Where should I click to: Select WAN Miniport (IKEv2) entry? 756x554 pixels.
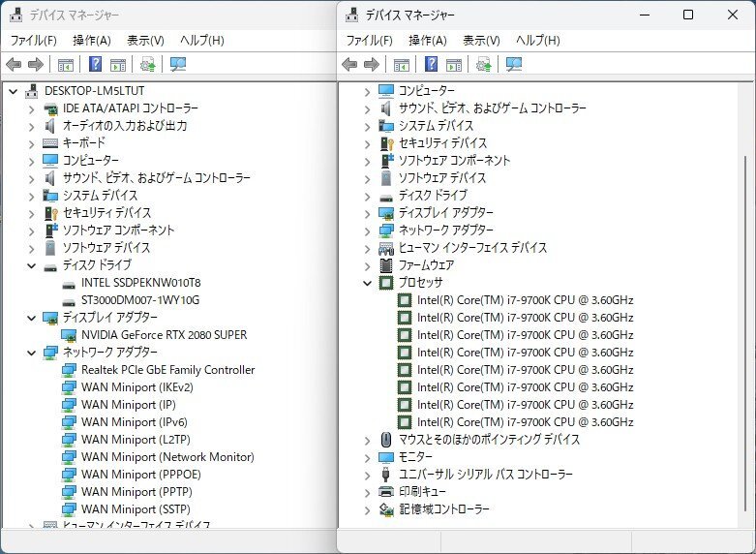(x=136, y=387)
